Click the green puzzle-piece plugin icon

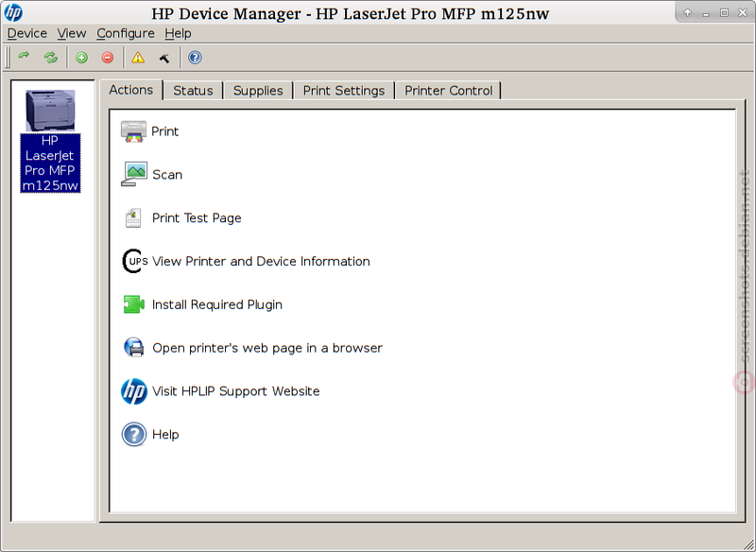(133, 304)
